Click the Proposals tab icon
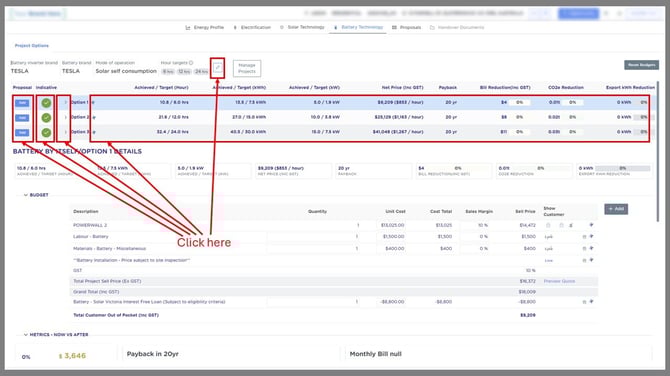This screenshot has width=670, height=376. 394,27
